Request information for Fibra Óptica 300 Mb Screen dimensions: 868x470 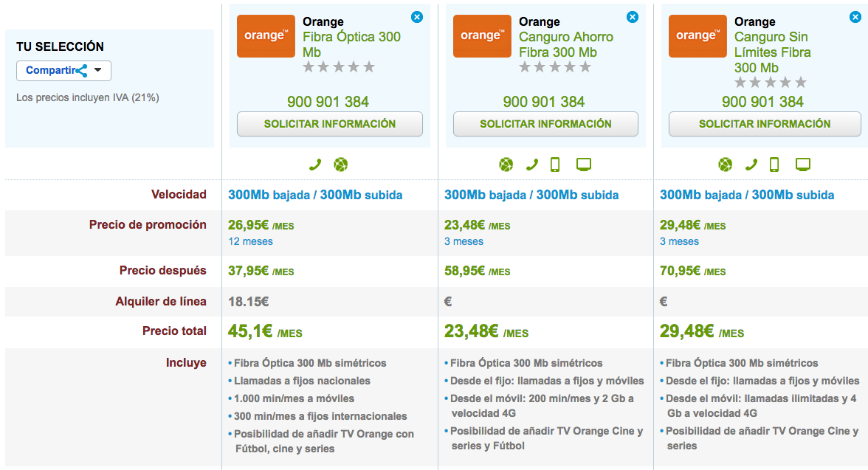pos(330,124)
